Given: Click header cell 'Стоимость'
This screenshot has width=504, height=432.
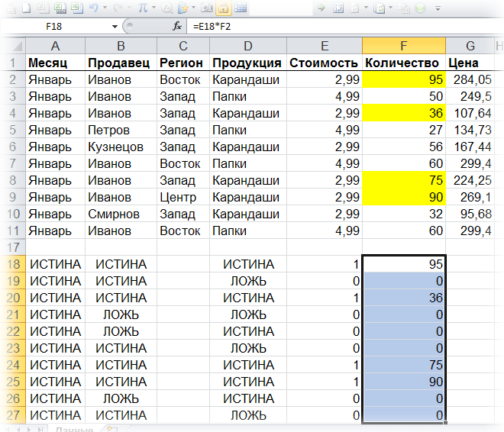Looking at the screenshot, I should pos(325,63).
